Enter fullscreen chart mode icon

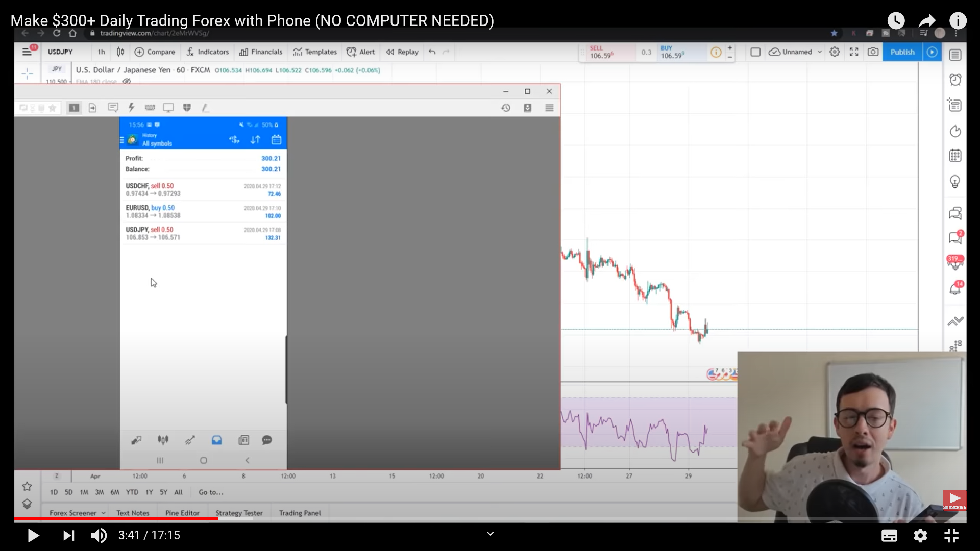coord(854,52)
